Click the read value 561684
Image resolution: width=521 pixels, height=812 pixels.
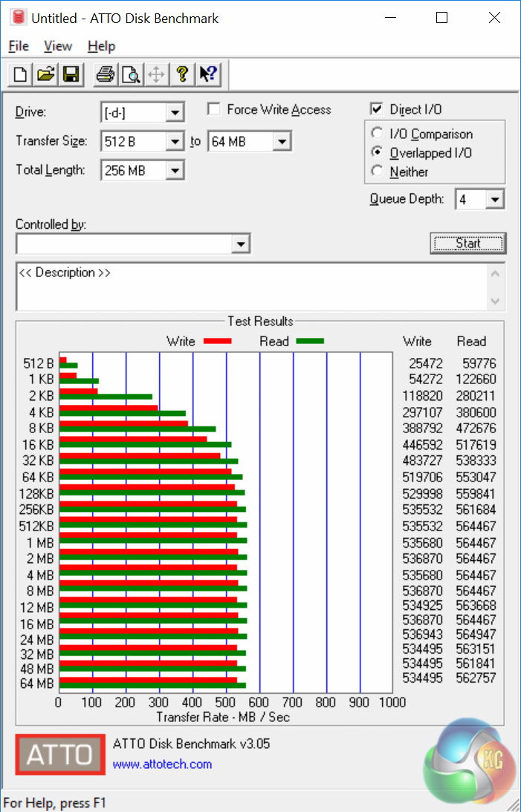(476, 510)
